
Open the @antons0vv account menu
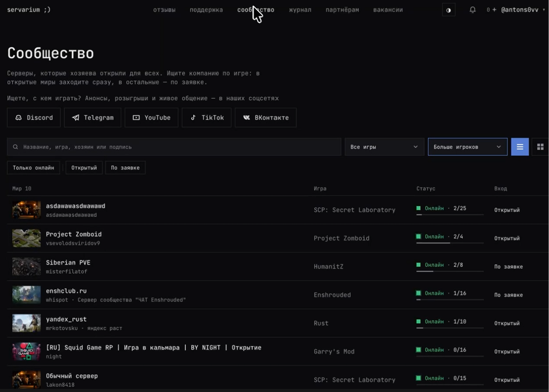point(523,10)
